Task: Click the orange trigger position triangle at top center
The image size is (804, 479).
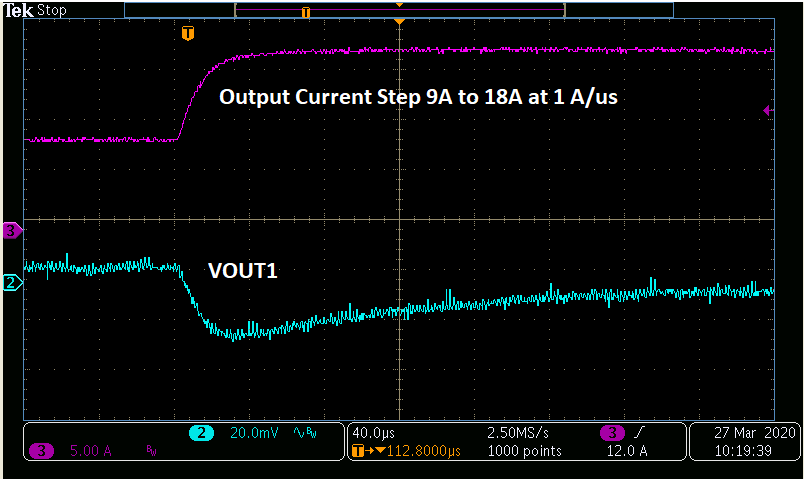Action: (x=399, y=21)
